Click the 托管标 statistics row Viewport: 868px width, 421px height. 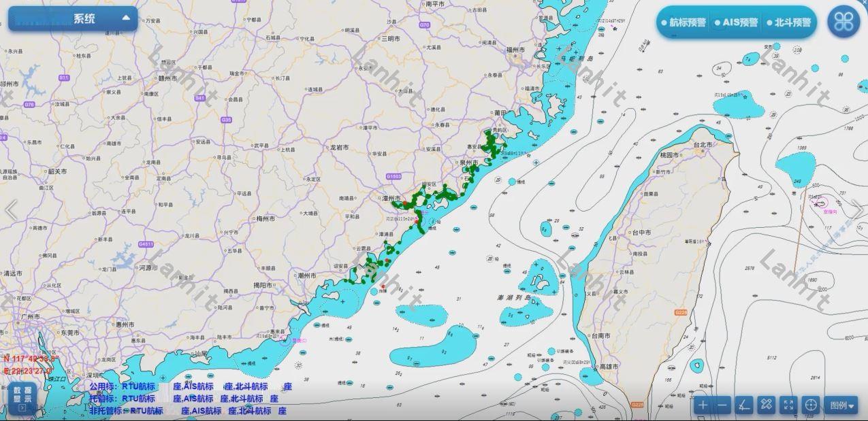point(184,399)
